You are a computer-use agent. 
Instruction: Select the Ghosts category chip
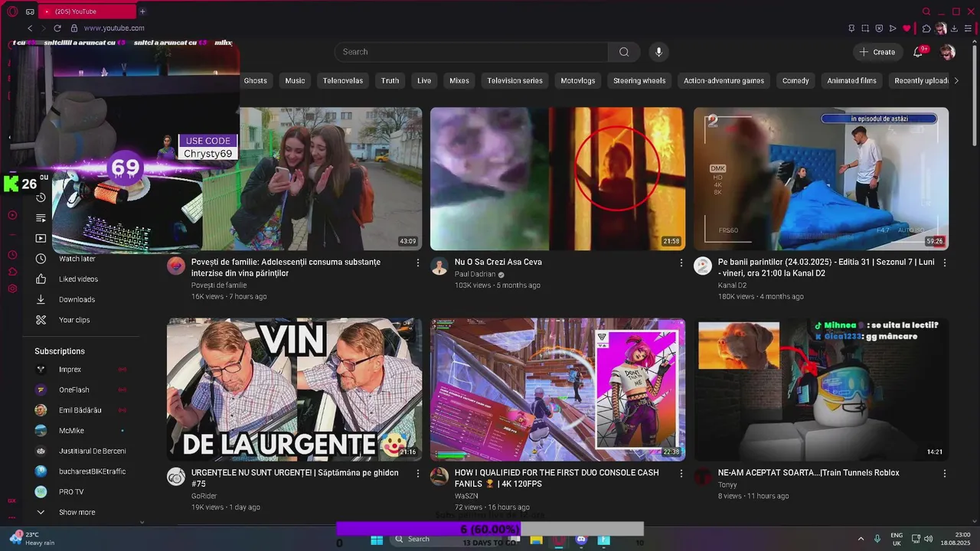[x=256, y=80]
